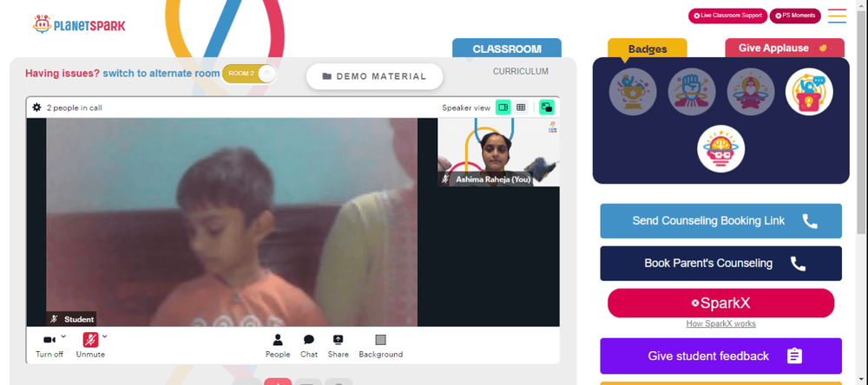The width and height of the screenshot is (868, 385).
Task: Award the trophy badge
Action: pos(633,92)
